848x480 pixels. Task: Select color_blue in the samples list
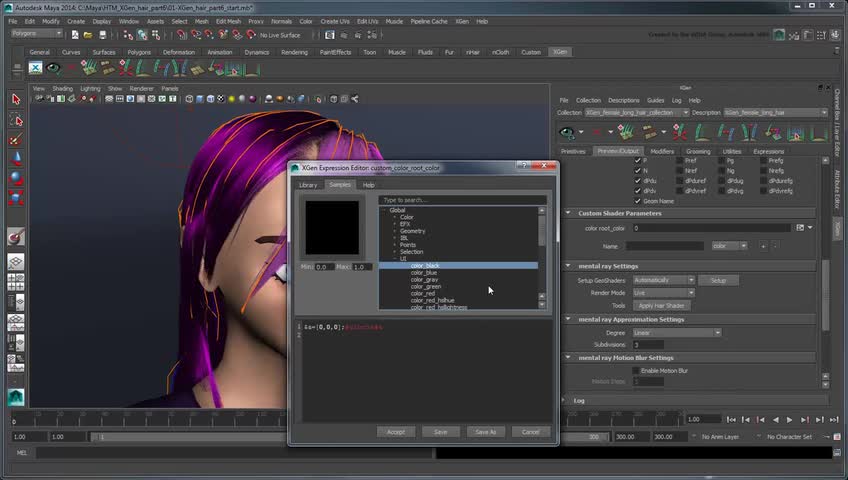click(x=423, y=273)
